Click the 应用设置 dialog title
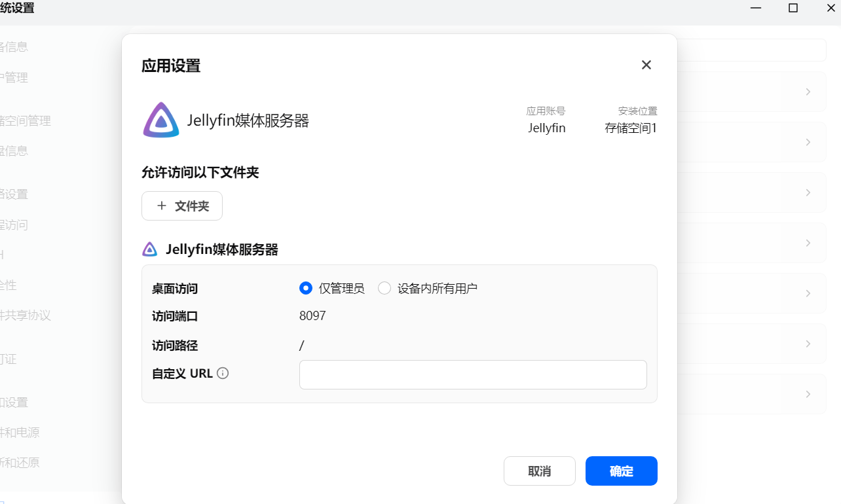Image resolution: width=841 pixels, height=504 pixels. tap(171, 65)
